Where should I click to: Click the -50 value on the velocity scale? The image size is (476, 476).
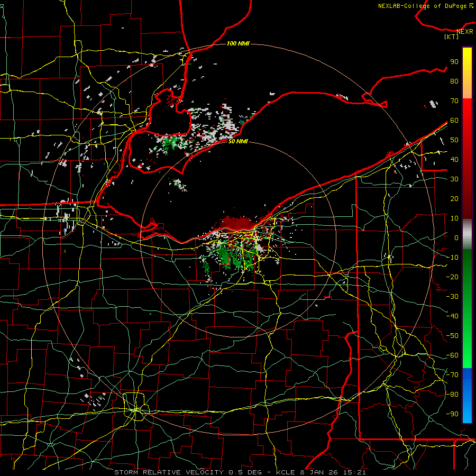452,336
